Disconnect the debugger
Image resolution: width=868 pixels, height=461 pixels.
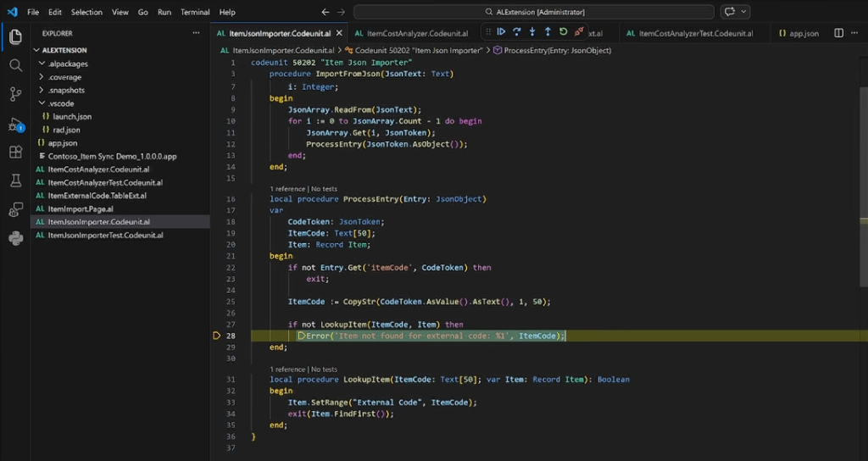click(579, 32)
